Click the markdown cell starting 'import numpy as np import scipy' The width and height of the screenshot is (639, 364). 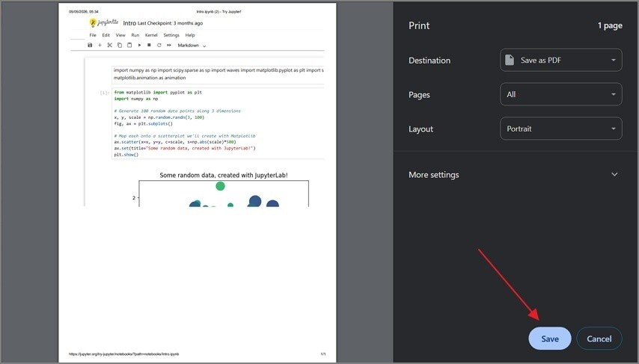pyautogui.click(x=218, y=74)
